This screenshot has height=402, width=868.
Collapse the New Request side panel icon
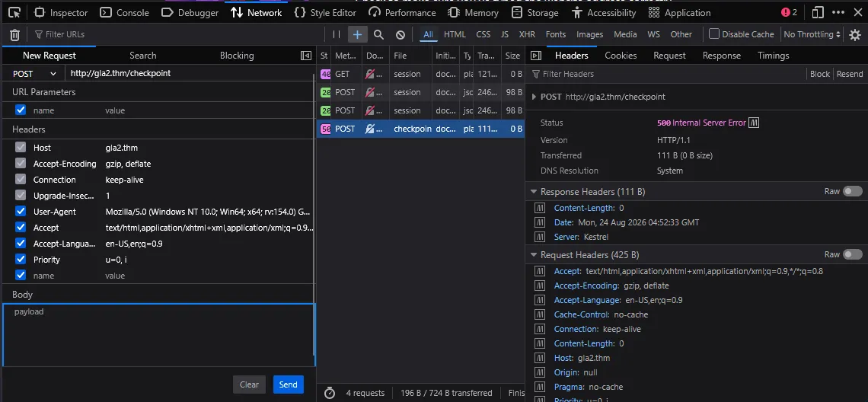pos(305,56)
